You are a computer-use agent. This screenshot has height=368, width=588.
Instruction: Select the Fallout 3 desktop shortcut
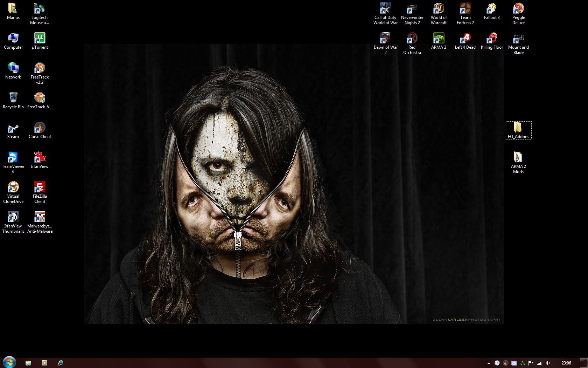(x=492, y=10)
